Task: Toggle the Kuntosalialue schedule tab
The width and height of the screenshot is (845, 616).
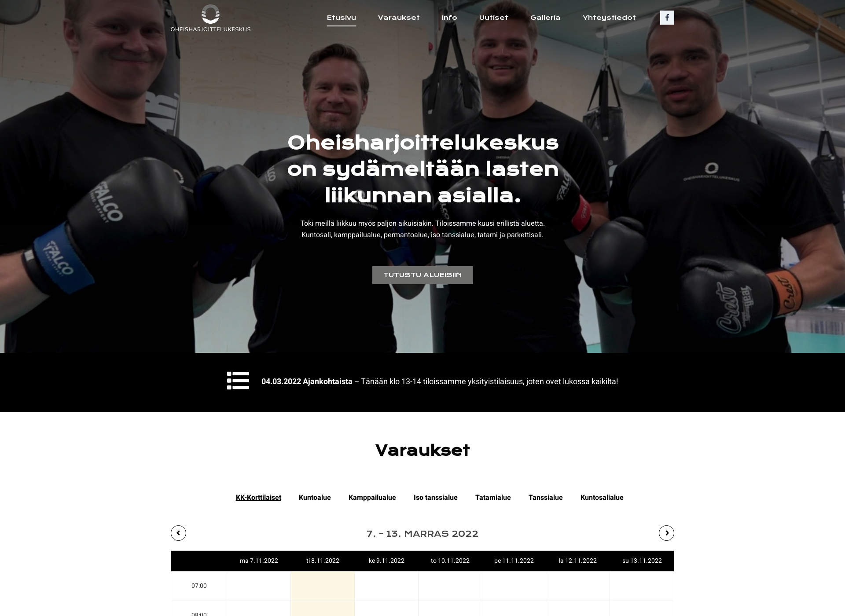Action: pyautogui.click(x=602, y=497)
